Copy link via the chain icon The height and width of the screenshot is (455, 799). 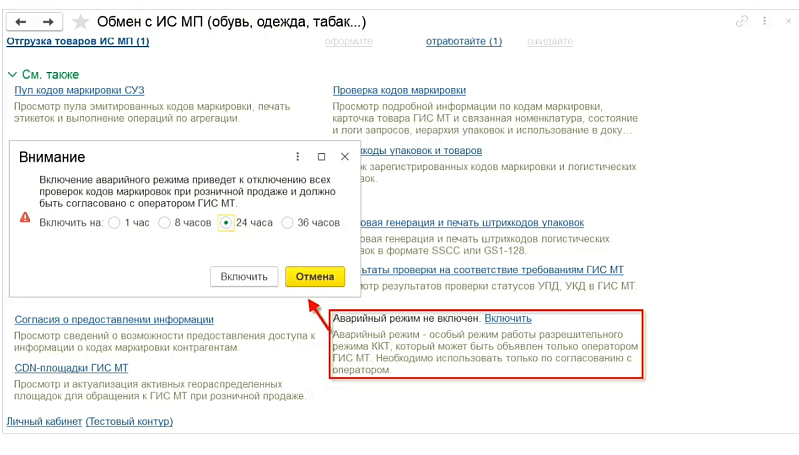pos(741,21)
